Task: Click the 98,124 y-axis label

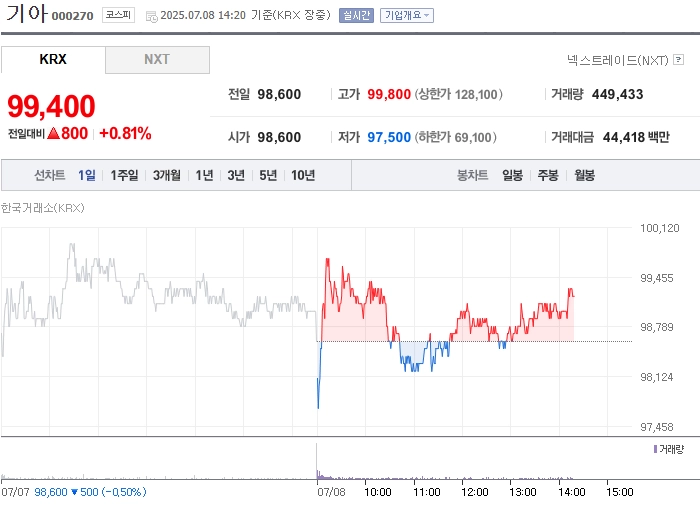Action: 656,377
